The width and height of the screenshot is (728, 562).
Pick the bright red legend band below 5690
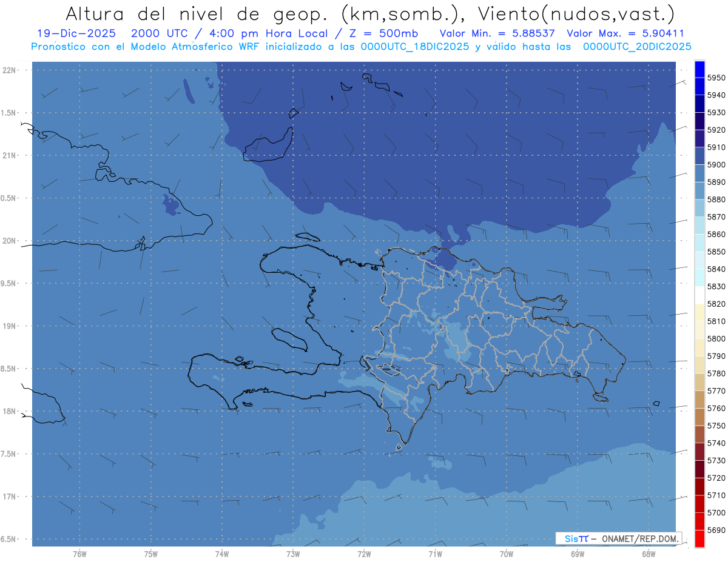pos(699,538)
